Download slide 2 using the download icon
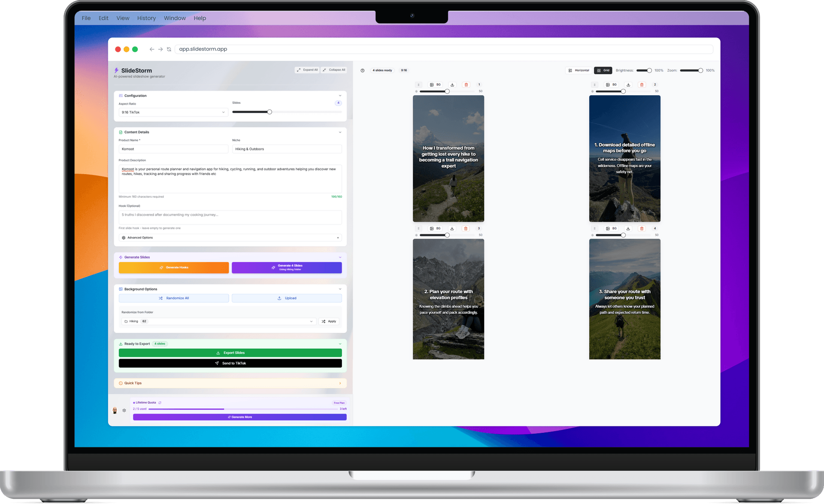This screenshot has width=824, height=504. point(628,85)
